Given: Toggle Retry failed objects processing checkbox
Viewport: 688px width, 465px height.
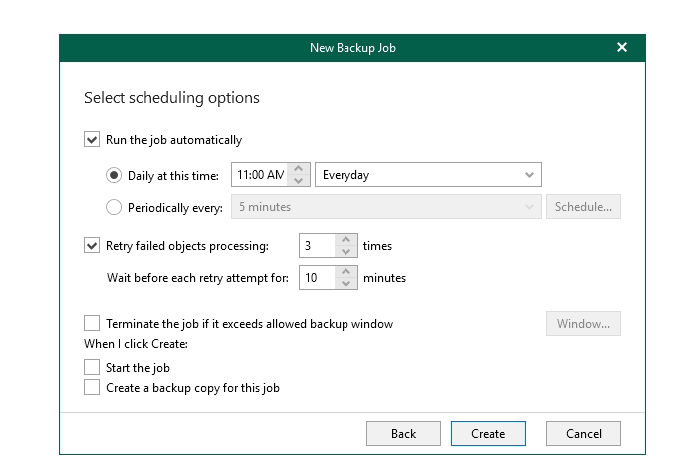Looking at the screenshot, I should coord(92,245).
